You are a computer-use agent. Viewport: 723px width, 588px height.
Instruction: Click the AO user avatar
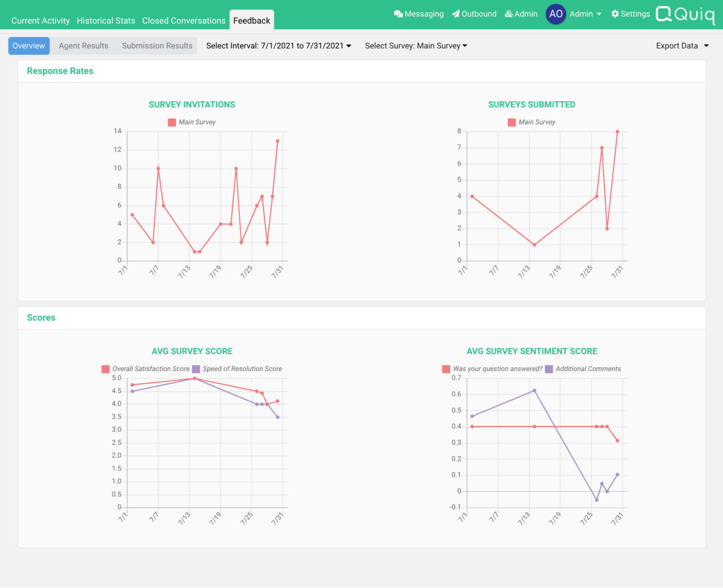pos(556,14)
